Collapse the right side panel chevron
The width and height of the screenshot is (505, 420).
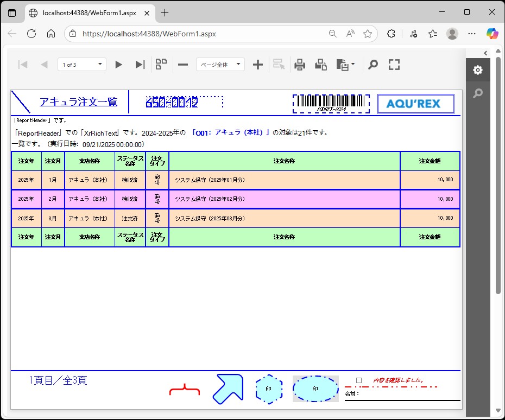[x=485, y=53]
